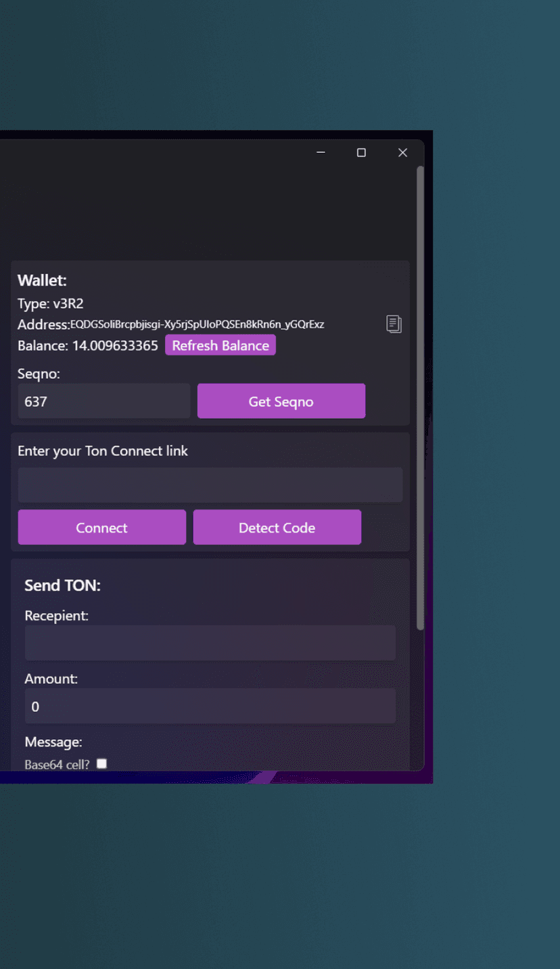
Task: Select the Recepient input field
Action: coord(210,643)
